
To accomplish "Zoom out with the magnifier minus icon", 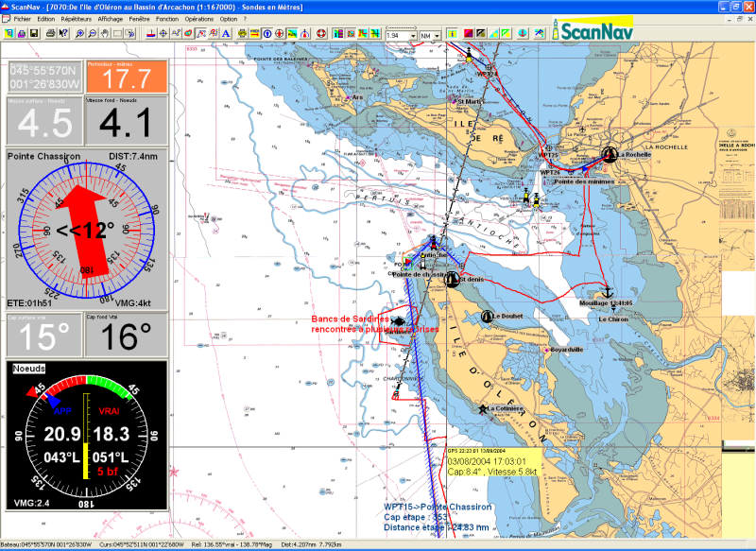I will [x=92, y=33].
